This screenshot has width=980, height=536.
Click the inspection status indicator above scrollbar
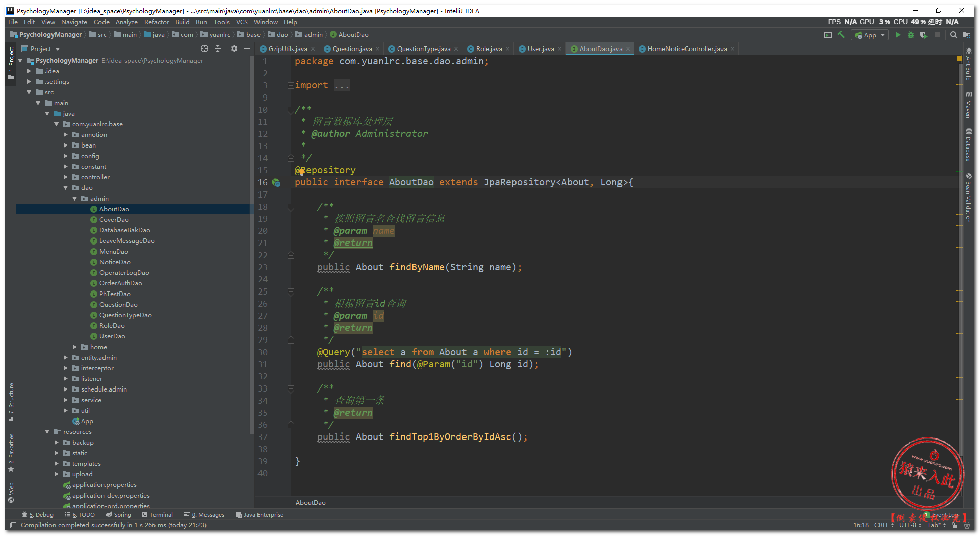click(960, 59)
